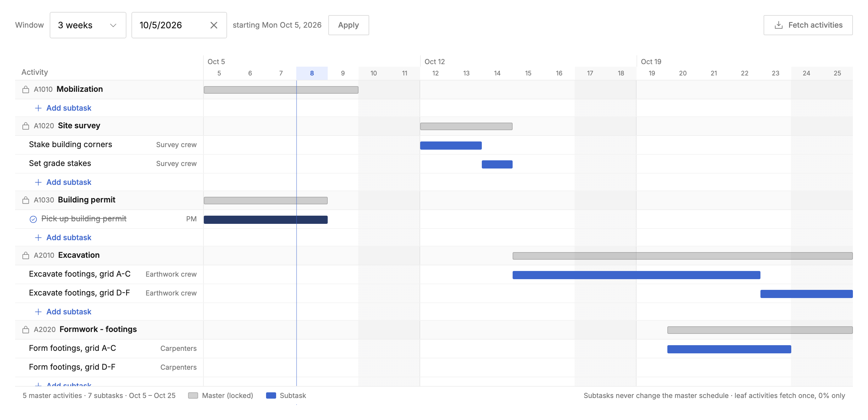The width and height of the screenshot is (868, 420).
Task: Click the Oct 12 week header label
Action: click(435, 62)
